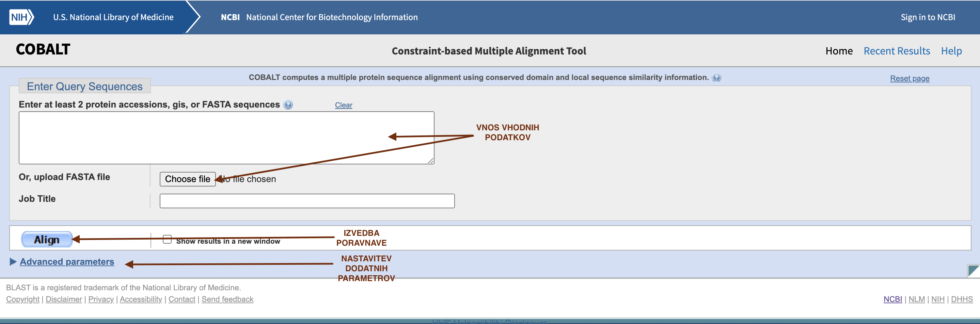Click the Or, upload FASTA file label

64,177
